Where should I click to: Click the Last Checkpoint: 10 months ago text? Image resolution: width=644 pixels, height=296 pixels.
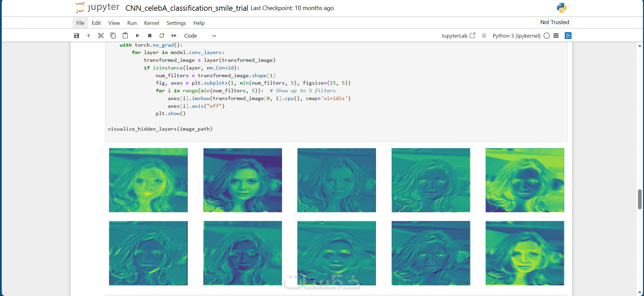point(292,8)
